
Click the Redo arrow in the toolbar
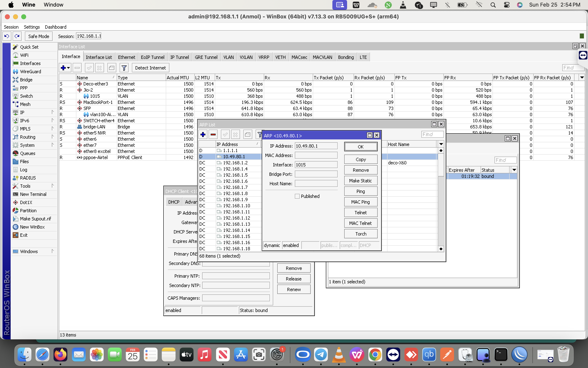click(x=17, y=36)
